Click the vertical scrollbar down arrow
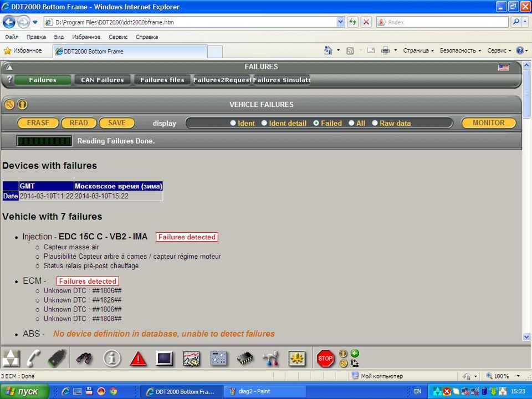The image size is (532, 399). (526, 337)
